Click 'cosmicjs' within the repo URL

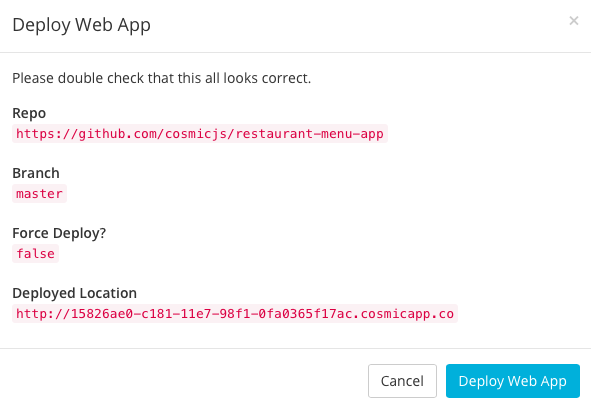click(x=196, y=134)
